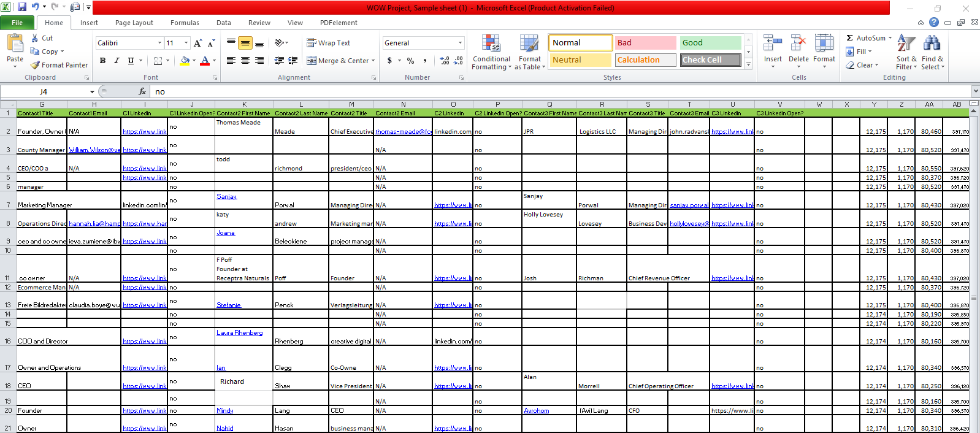Toggle Underline formatting
980x433 pixels.
tap(131, 61)
